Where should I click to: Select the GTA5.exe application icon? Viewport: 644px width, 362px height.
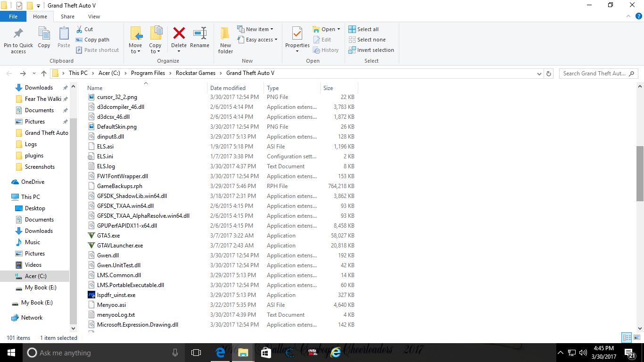[x=91, y=236]
